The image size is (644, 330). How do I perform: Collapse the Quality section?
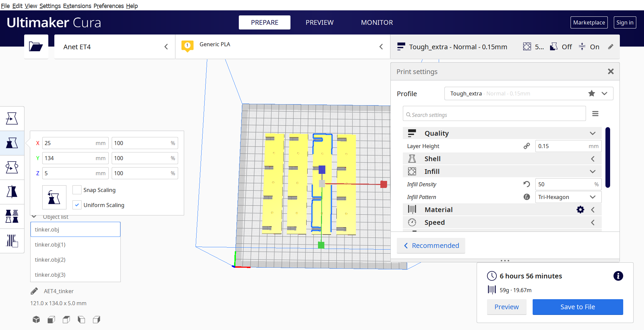[502, 133]
